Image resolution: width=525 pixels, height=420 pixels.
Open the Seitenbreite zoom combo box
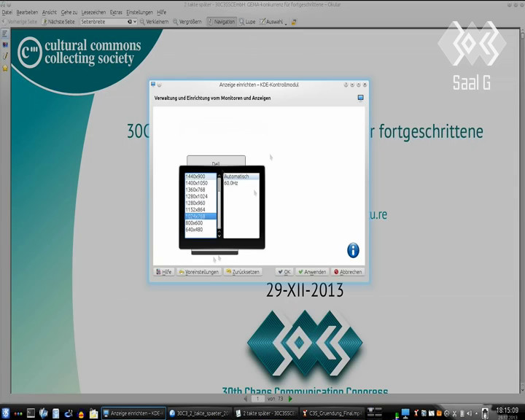tap(109, 22)
